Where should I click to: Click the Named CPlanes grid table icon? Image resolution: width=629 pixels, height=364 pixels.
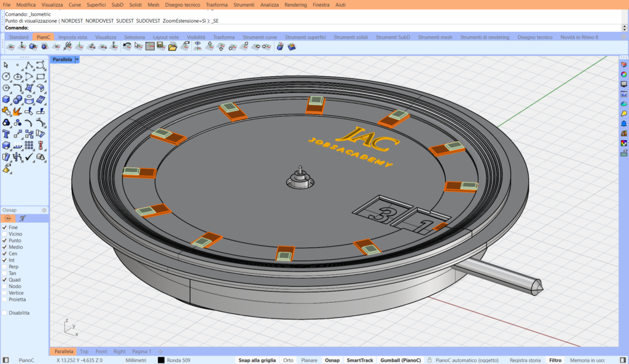tap(150, 47)
